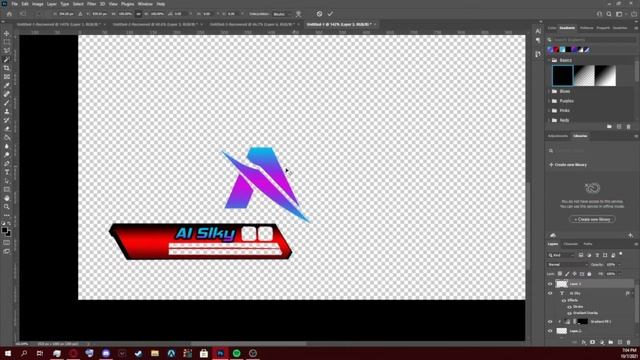Select the Lasso tool
This screenshot has width=640, height=360.
coord(7,51)
